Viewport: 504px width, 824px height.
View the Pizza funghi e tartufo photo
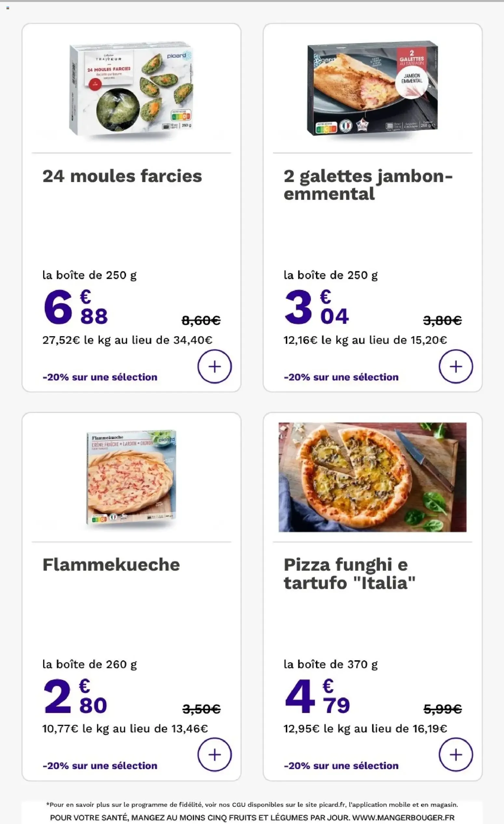372,477
